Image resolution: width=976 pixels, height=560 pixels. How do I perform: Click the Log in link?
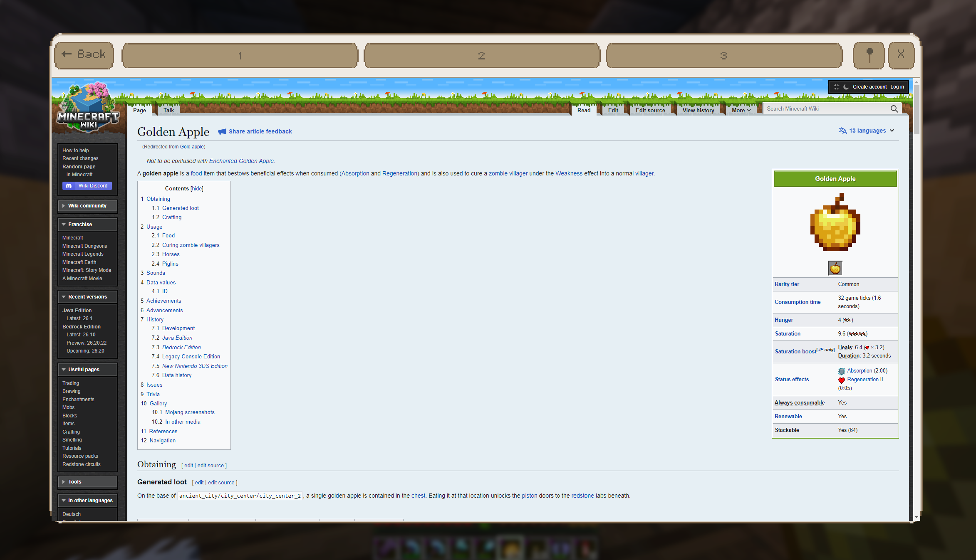tap(897, 87)
